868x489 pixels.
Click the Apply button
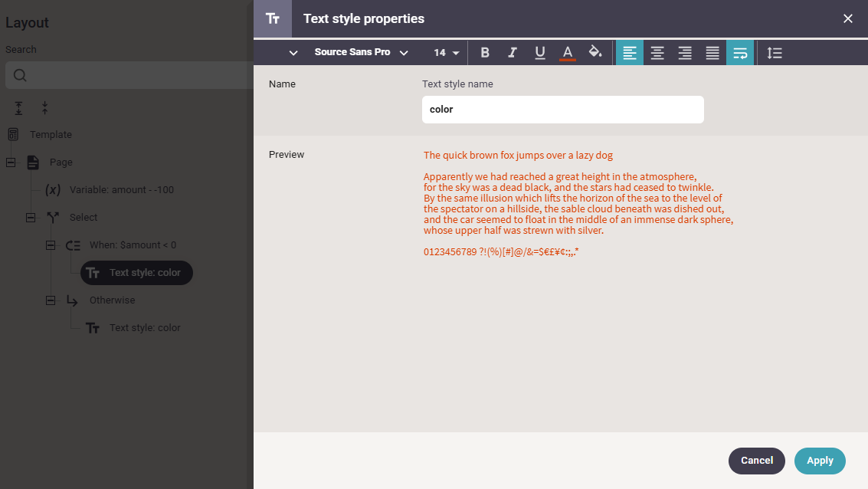[820, 461]
